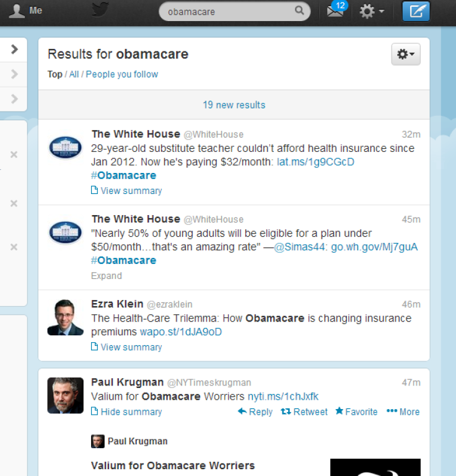Open the Me profile icon

click(x=16, y=11)
